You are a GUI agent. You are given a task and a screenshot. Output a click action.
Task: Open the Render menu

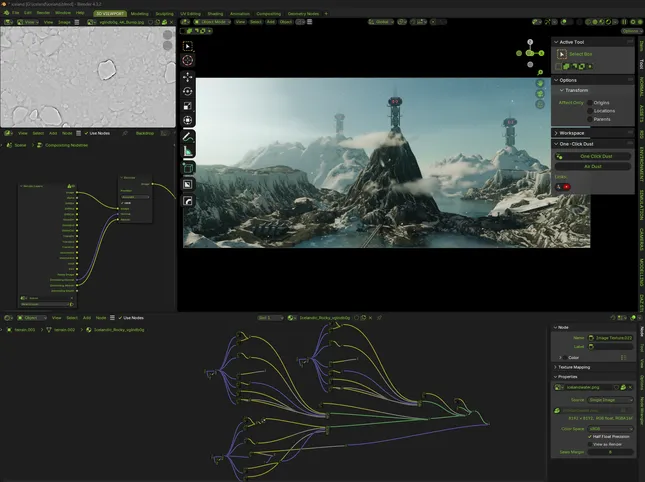click(x=43, y=13)
